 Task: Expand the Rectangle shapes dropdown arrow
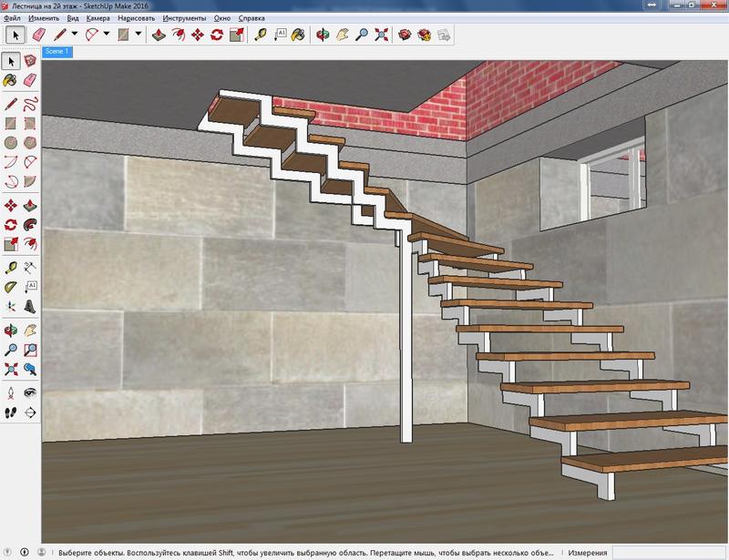tap(139, 35)
